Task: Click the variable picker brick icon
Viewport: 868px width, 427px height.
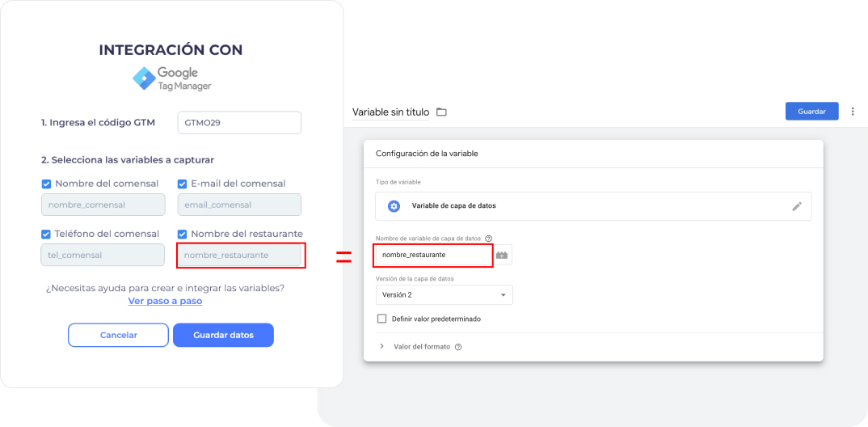Action: (503, 255)
